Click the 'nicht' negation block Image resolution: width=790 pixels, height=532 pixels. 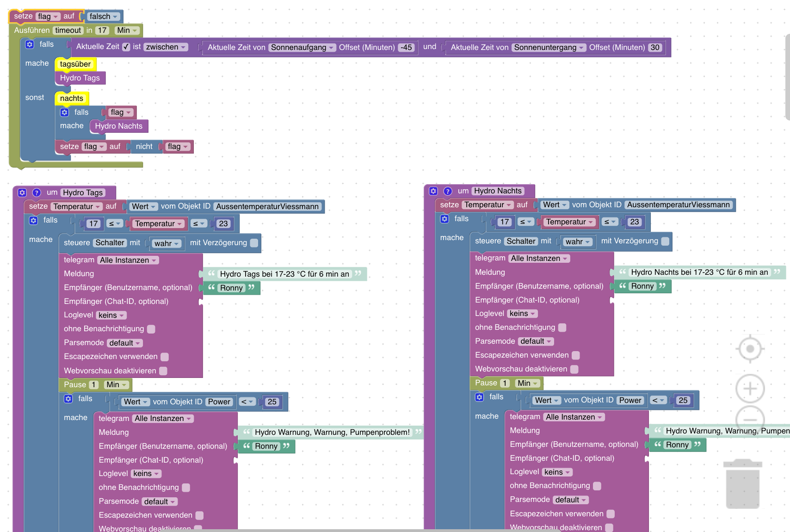coord(144,147)
